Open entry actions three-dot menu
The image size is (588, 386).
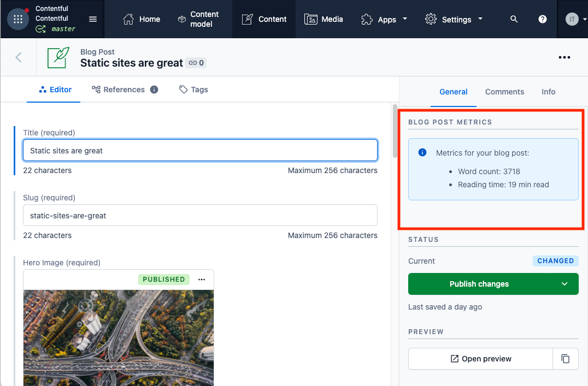coord(565,57)
